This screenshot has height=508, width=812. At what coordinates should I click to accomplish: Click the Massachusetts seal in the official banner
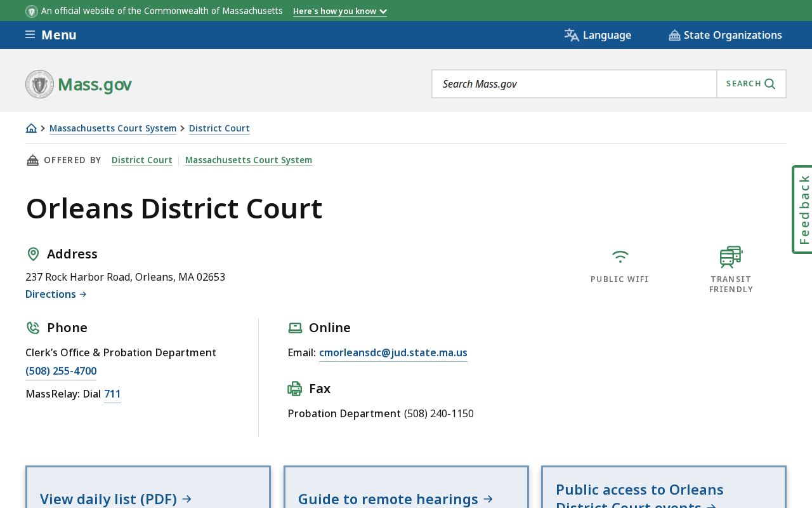tap(32, 11)
